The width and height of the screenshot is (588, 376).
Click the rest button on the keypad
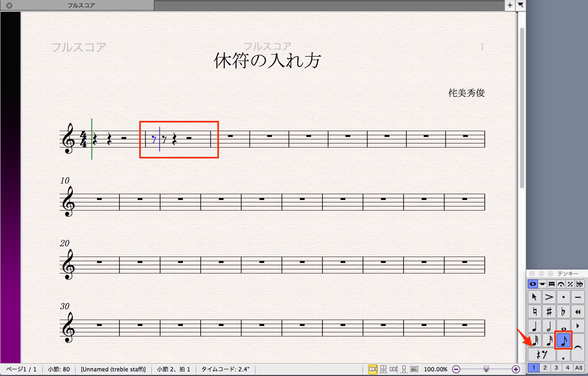click(542, 355)
